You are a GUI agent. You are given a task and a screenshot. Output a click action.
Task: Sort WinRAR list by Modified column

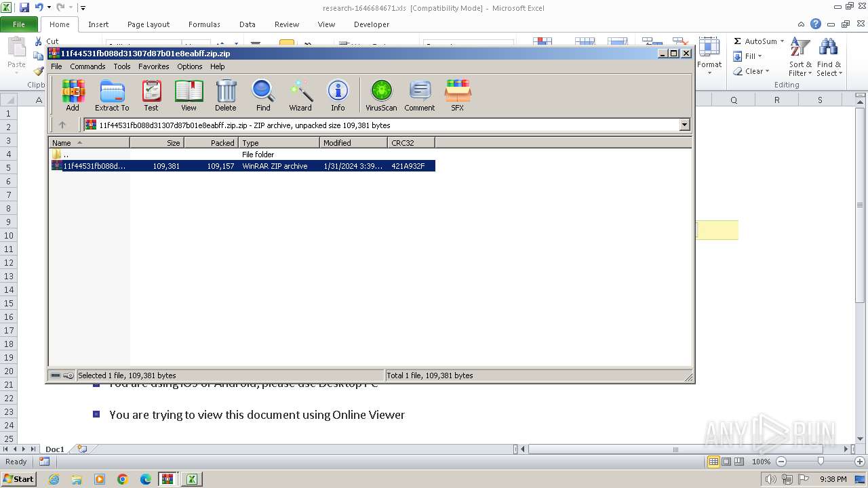[353, 142]
